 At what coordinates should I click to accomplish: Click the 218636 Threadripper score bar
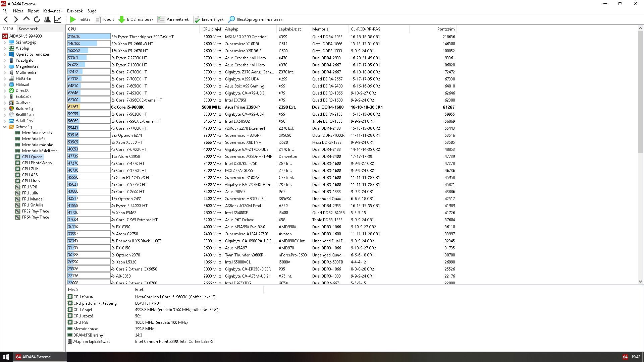click(89, 37)
